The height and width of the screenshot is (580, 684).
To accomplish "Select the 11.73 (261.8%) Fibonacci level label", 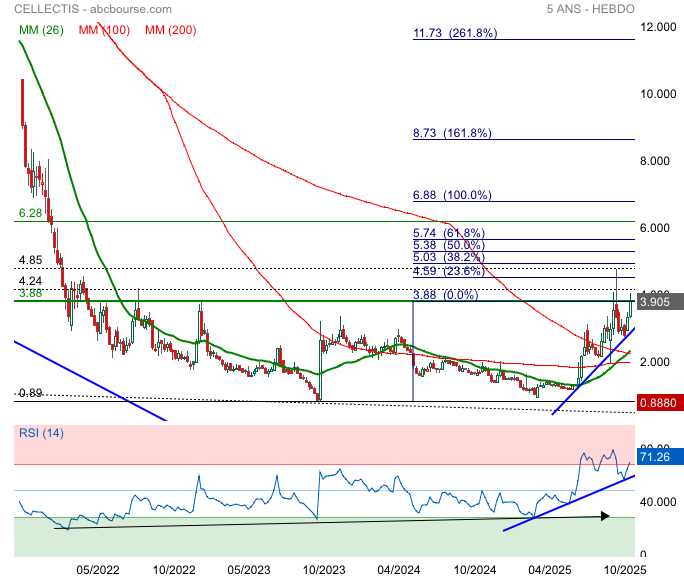I will [455, 33].
